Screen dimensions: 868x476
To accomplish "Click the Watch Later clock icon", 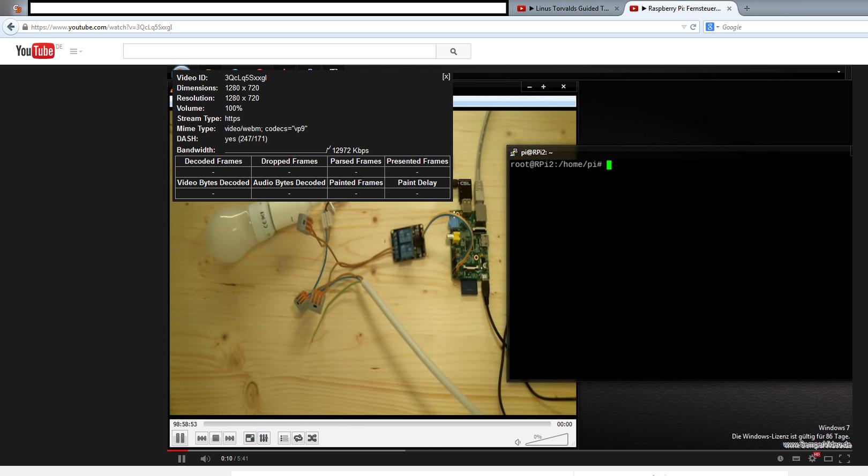I will point(780,459).
